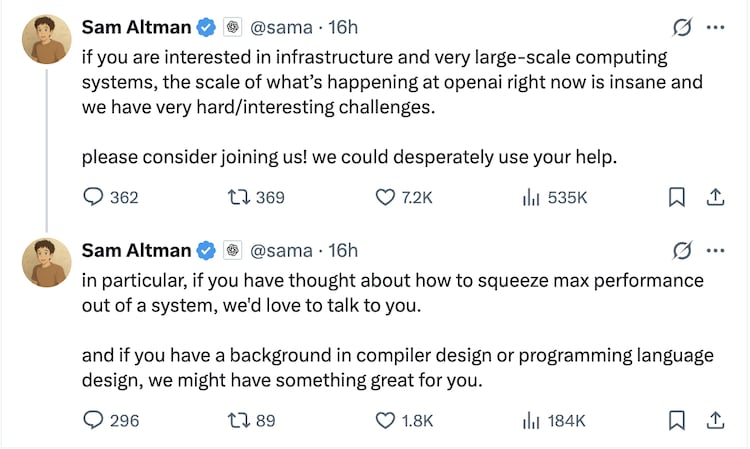Image resolution: width=750 pixels, height=449 pixels.
Task: Click Sam Altman's avatar on the first tweet
Action: [45, 40]
